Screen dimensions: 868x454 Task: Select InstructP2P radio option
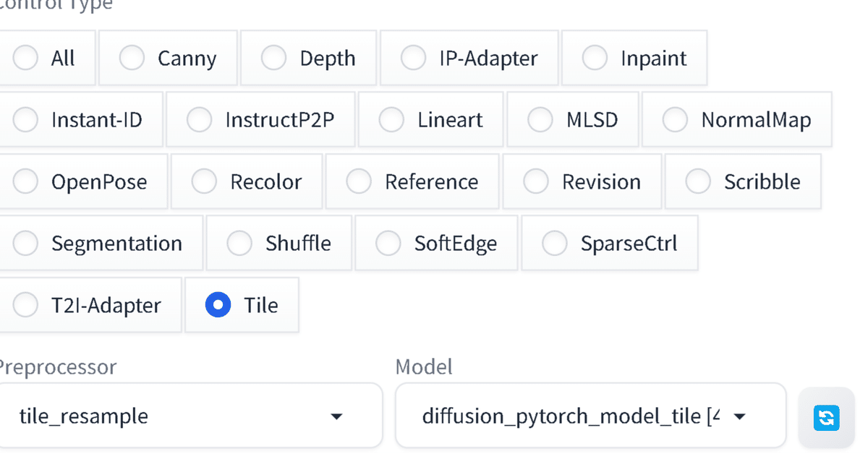coord(199,119)
